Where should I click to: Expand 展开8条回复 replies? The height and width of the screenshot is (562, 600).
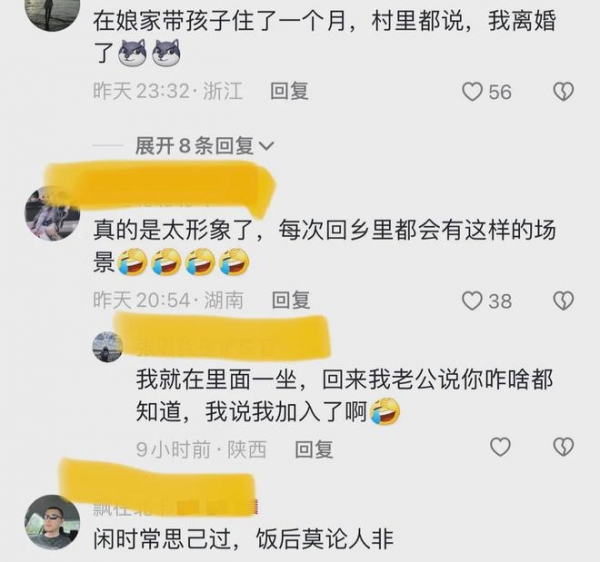[194, 146]
